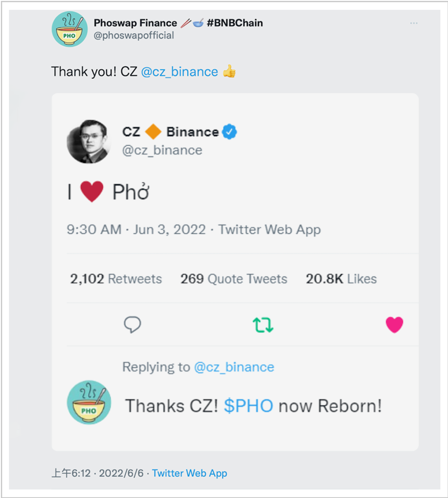The image size is (448, 498).
Task: View the 2,102 Retweets list
Action: (116, 279)
